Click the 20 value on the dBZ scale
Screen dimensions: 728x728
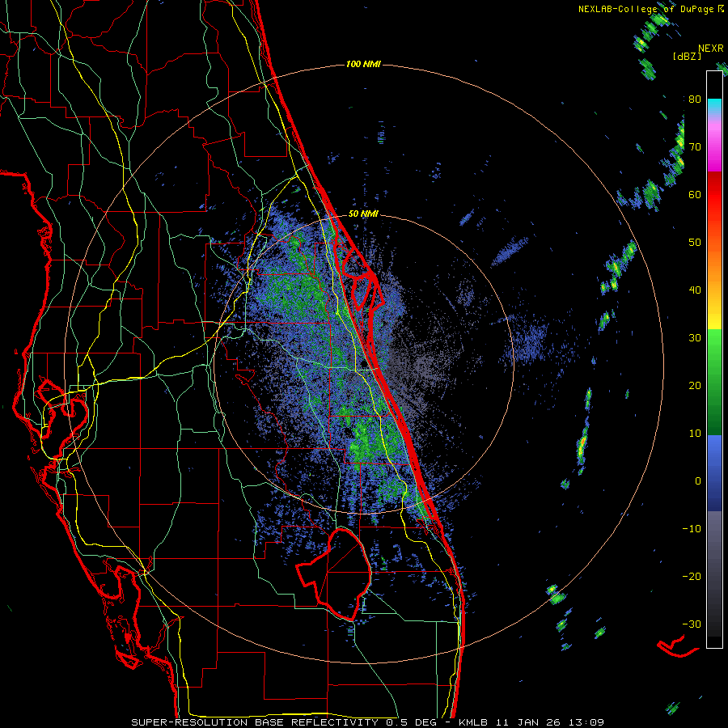(x=695, y=386)
